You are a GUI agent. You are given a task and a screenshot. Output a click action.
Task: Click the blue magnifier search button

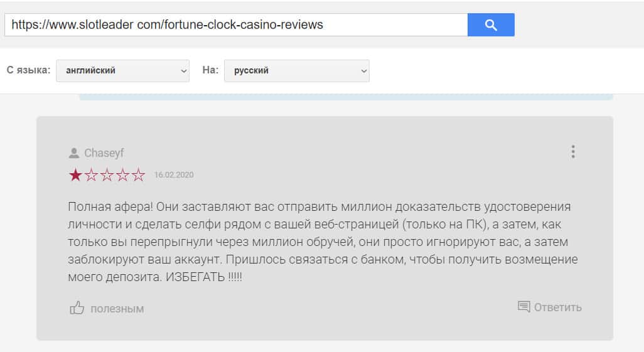coord(491,25)
